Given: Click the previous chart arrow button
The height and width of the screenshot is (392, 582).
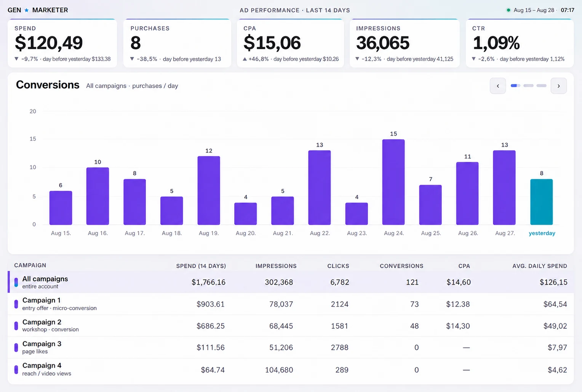Looking at the screenshot, I should pos(498,86).
